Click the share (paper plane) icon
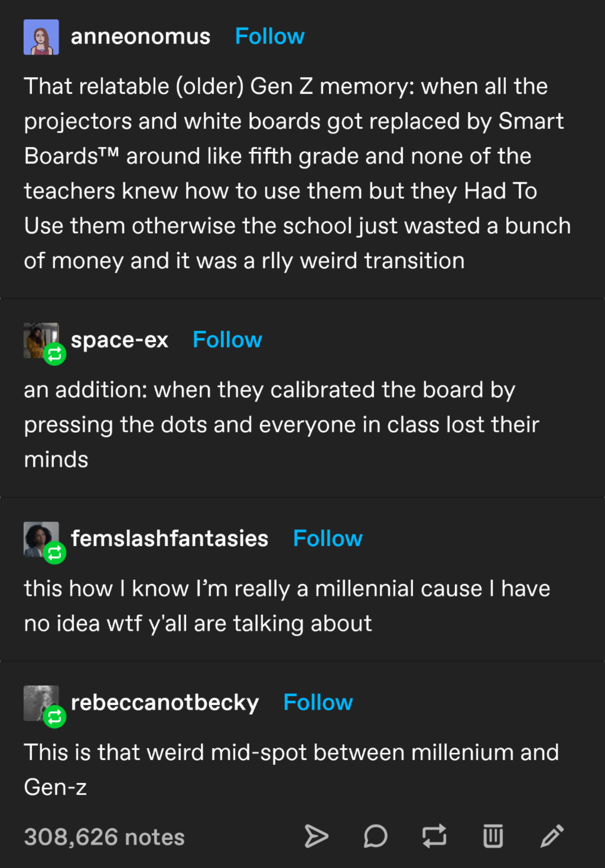This screenshot has width=605, height=868. tap(316, 836)
